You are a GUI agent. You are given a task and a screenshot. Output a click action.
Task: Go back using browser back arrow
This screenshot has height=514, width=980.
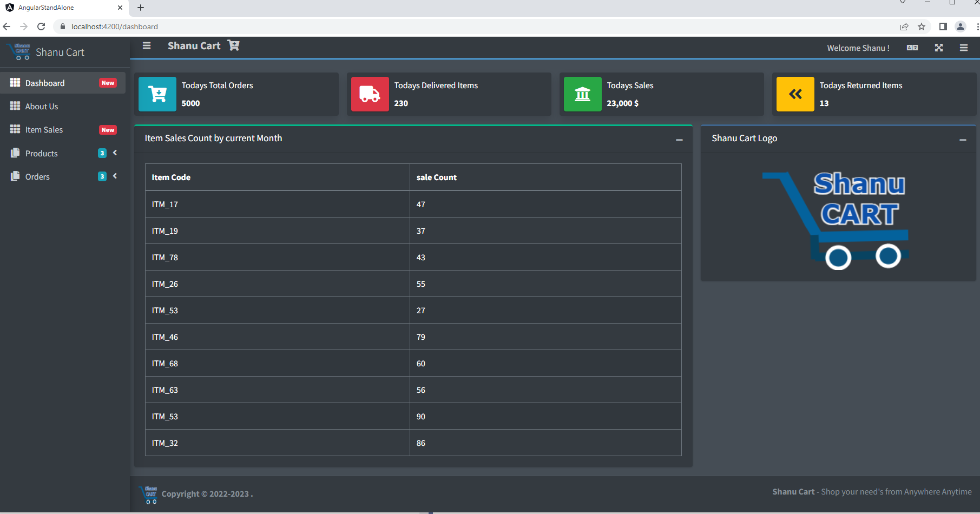(6, 27)
